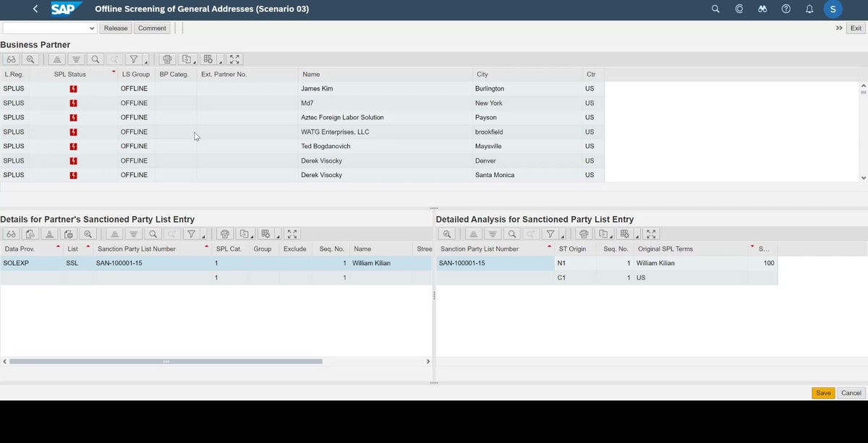Image resolution: width=868 pixels, height=443 pixels.
Task: Click the Release button
Action: 115,28
